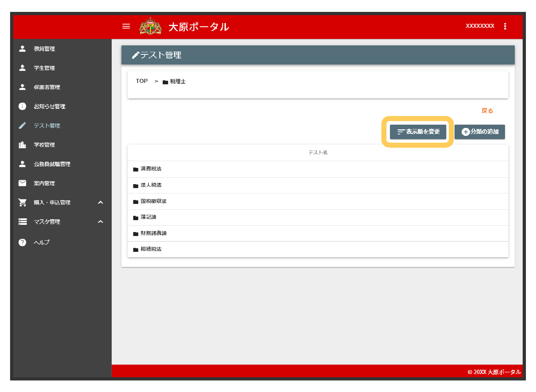Click 購入・申込管理 label

click(x=52, y=202)
